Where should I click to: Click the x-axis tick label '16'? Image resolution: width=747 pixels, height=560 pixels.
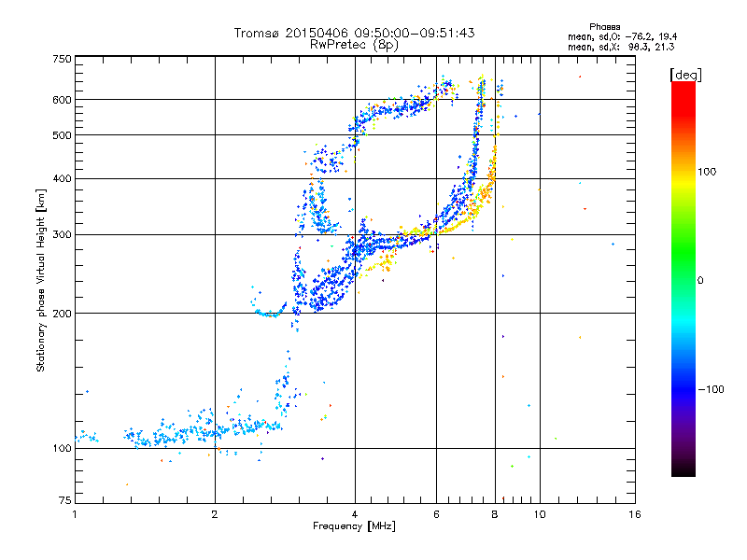(x=635, y=514)
